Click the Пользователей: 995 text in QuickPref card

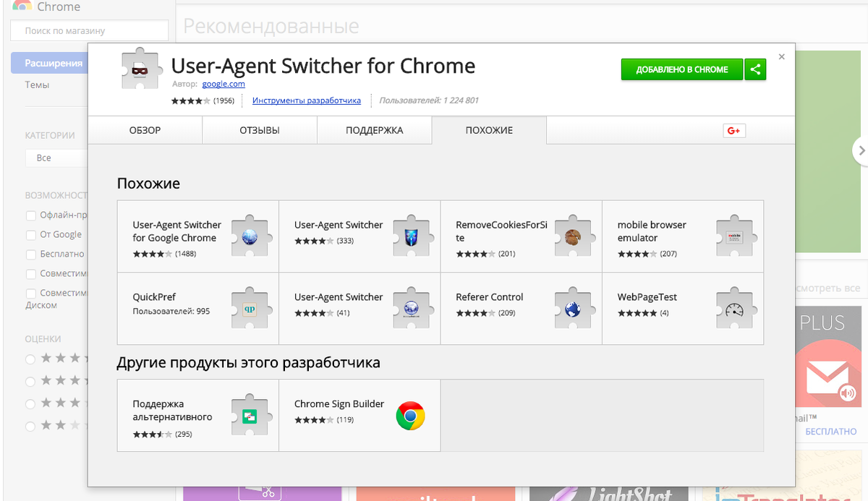tap(171, 311)
